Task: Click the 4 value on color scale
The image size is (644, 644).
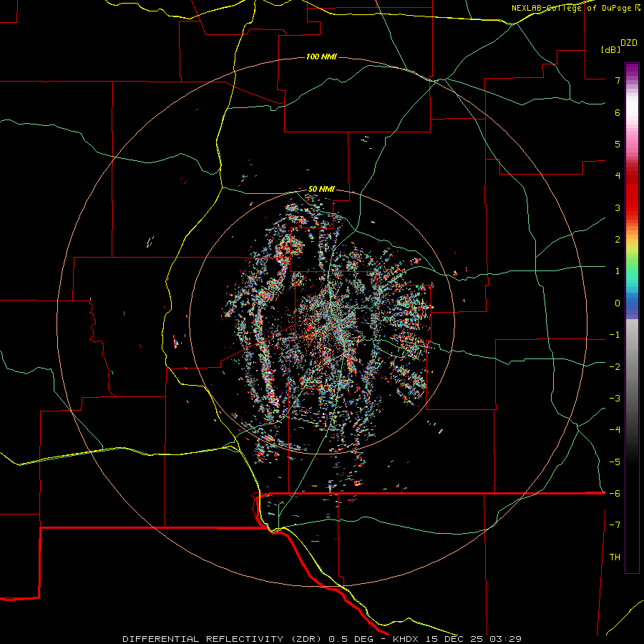Action: [x=618, y=175]
